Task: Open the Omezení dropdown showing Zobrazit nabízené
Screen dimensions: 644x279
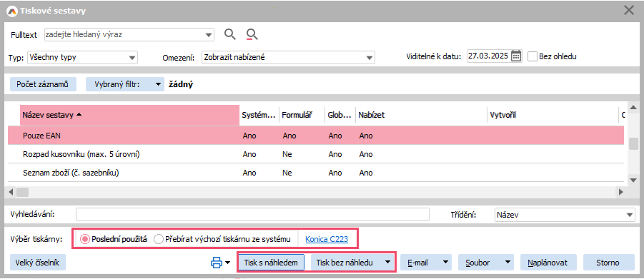Action: 370,57
